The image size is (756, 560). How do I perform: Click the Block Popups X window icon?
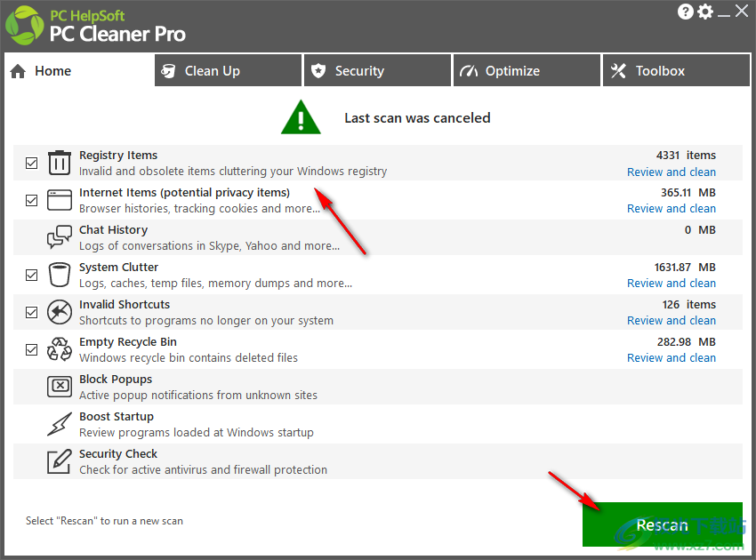(x=60, y=386)
